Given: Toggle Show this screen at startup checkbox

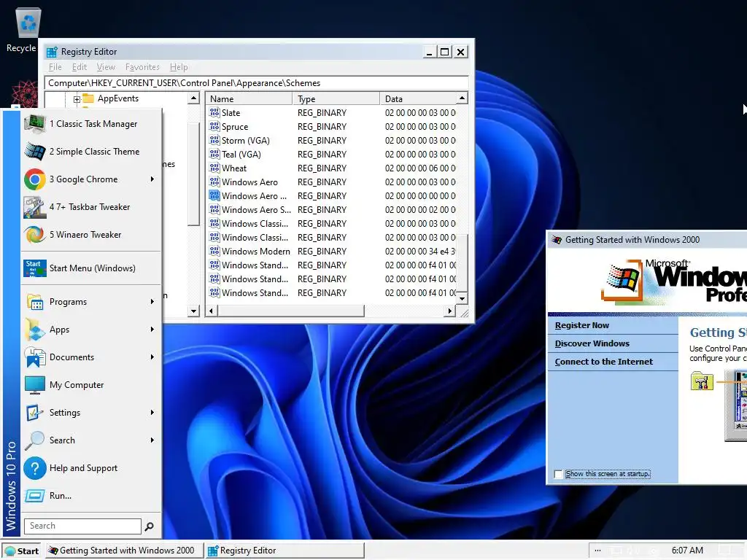Looking at the screenshot, I should (x=559, y=474).
